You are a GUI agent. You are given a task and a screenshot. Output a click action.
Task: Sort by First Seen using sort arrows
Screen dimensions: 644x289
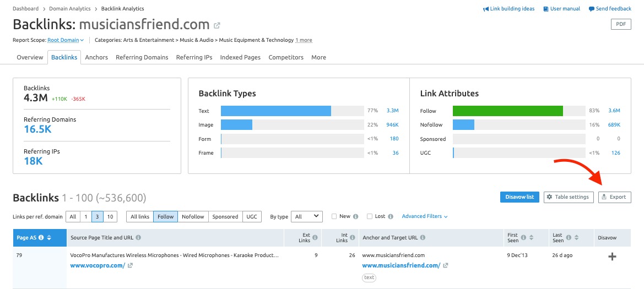[532, 238]
